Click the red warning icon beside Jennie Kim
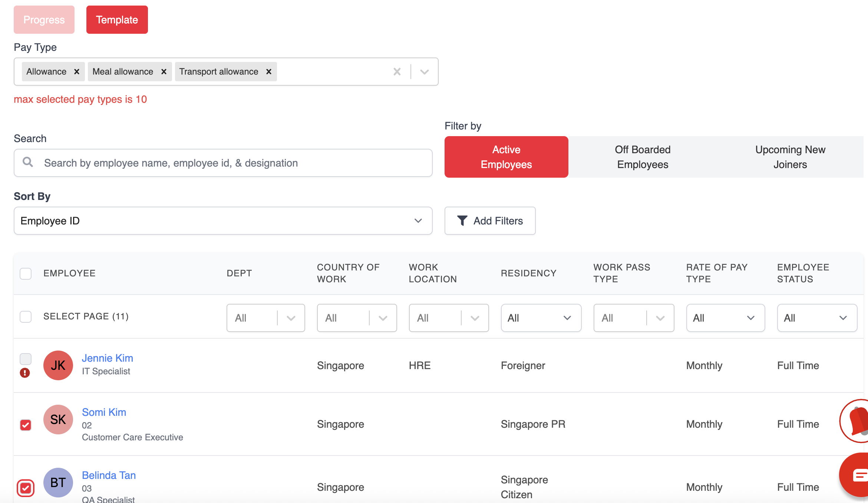The width and height of the screenshot is (868, 503). (25, 373)
